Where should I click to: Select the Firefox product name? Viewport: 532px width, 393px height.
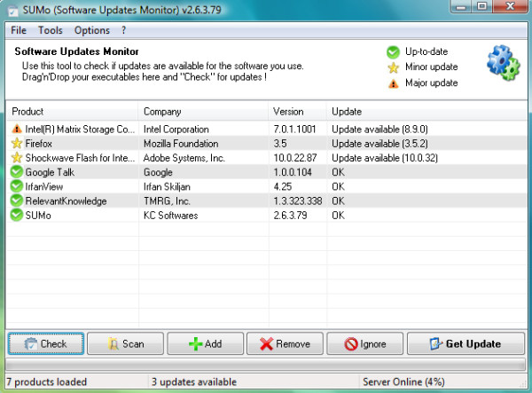39,144
